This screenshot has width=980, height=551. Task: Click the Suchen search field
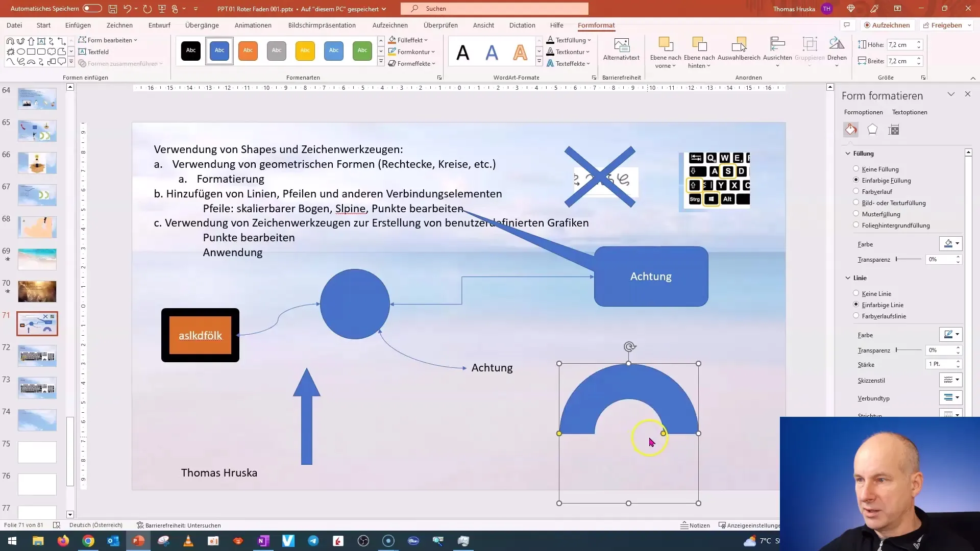[x=494, y=9]
